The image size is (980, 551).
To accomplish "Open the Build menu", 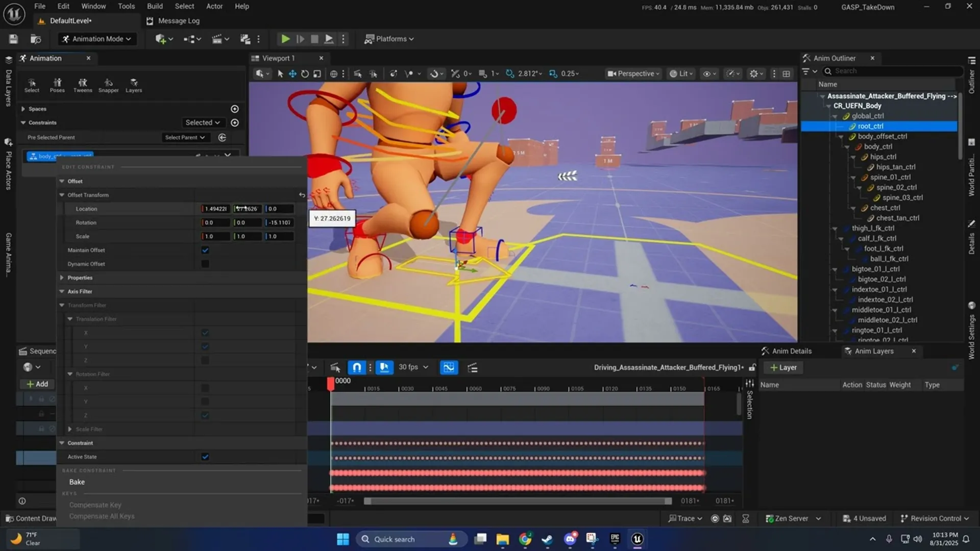I will click(155, 6).
